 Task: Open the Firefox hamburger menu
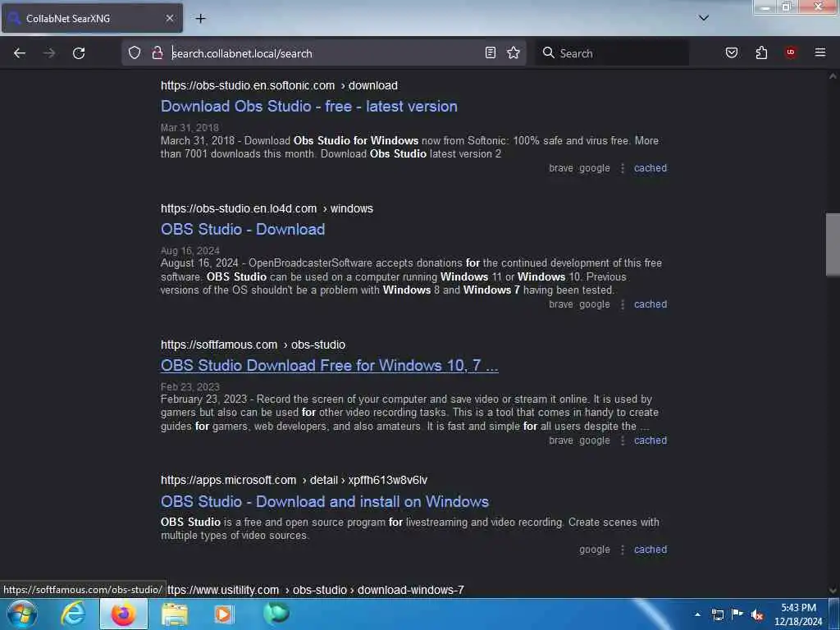(x=820, y=52)
